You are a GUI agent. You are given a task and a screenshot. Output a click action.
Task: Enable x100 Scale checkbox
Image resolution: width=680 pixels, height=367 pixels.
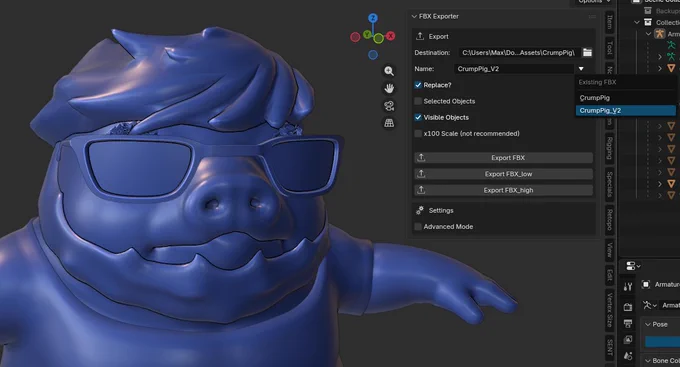(x=418, y=134)
